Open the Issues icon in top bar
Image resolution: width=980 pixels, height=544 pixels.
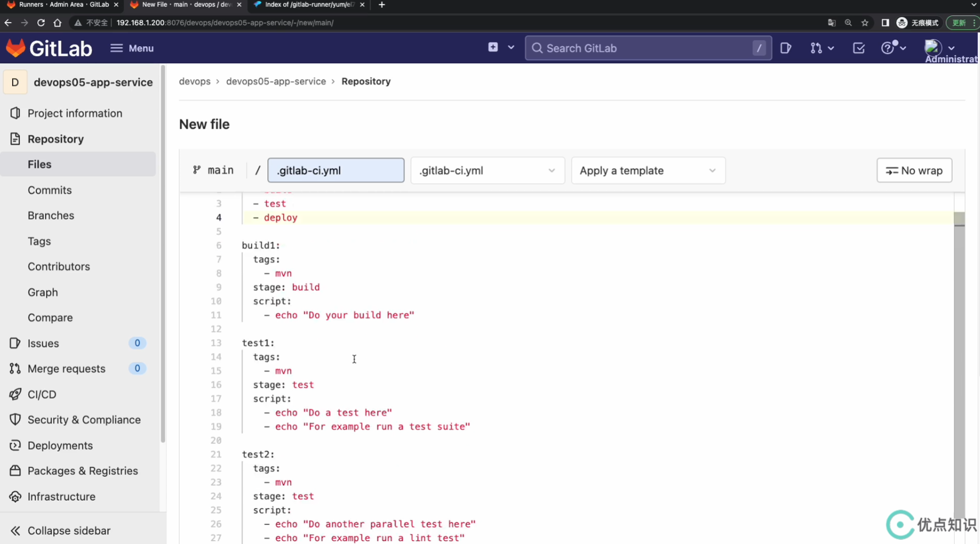(x=786, y=48)
